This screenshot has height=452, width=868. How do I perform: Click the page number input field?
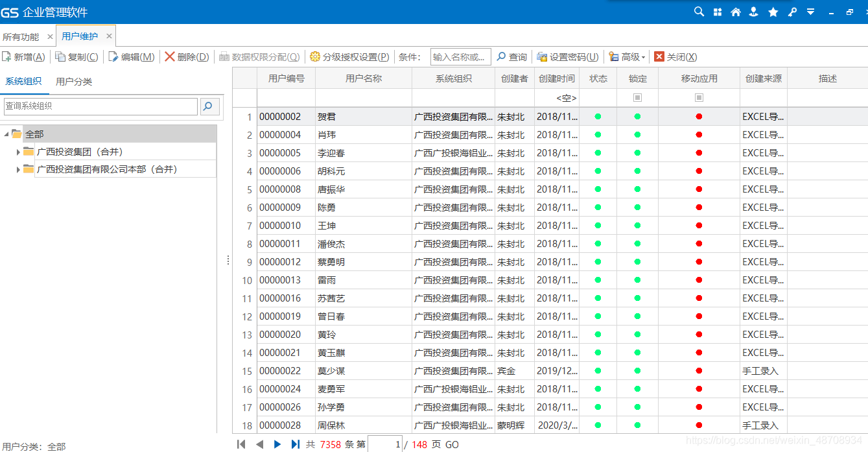tap(385, 444)
